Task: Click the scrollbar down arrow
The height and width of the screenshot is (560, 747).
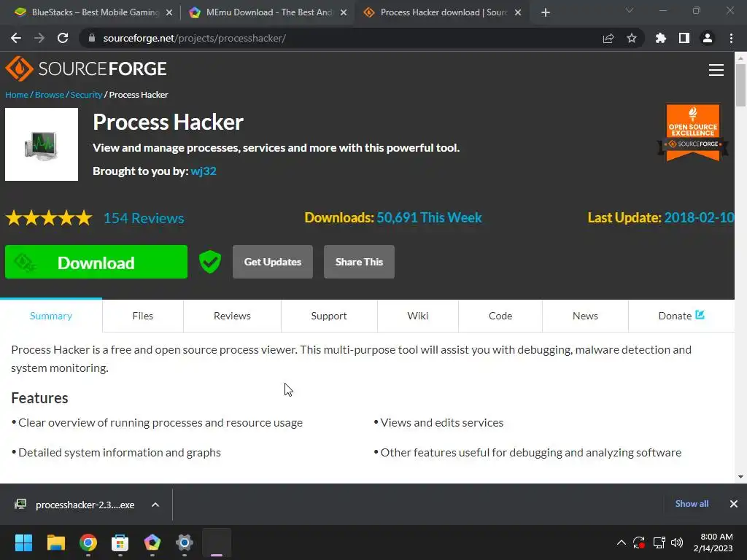Action: (740, 477)
